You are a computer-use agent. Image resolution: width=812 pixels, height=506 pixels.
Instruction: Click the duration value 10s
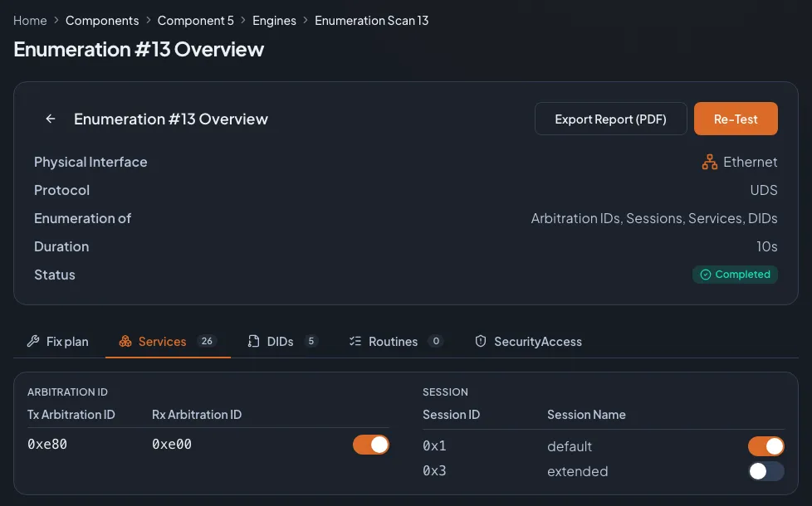point(767,247)
